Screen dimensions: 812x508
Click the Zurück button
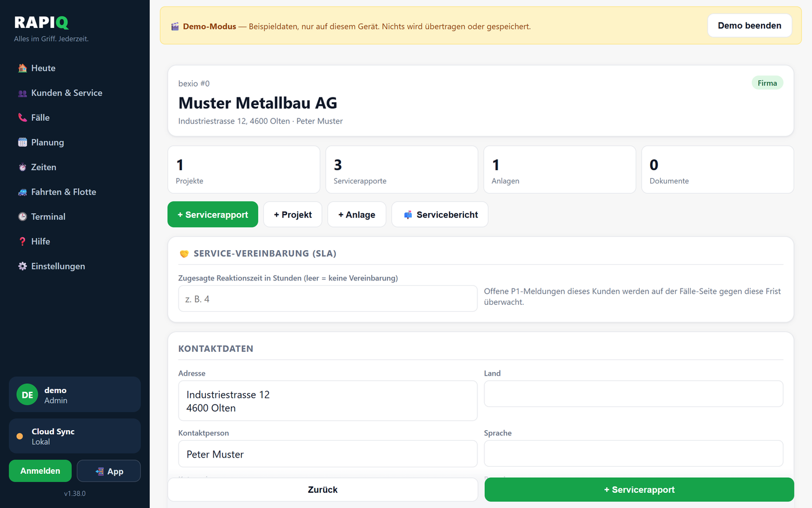(x=322, y=490)
